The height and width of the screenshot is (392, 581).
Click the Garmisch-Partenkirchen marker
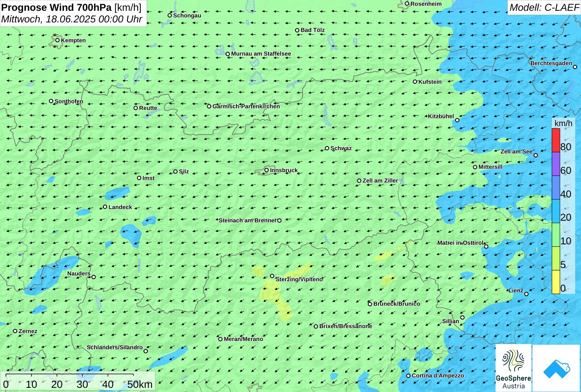tap(209, 106)
